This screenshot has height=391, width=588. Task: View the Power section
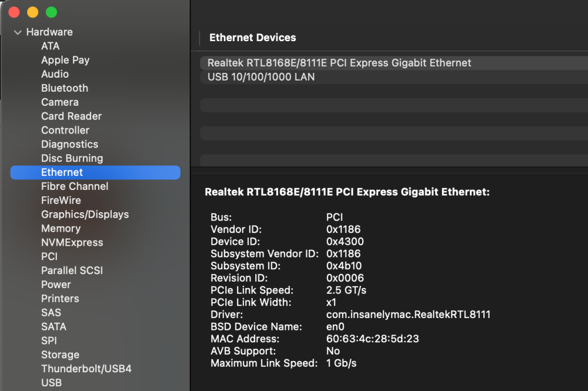pos(56,285)
